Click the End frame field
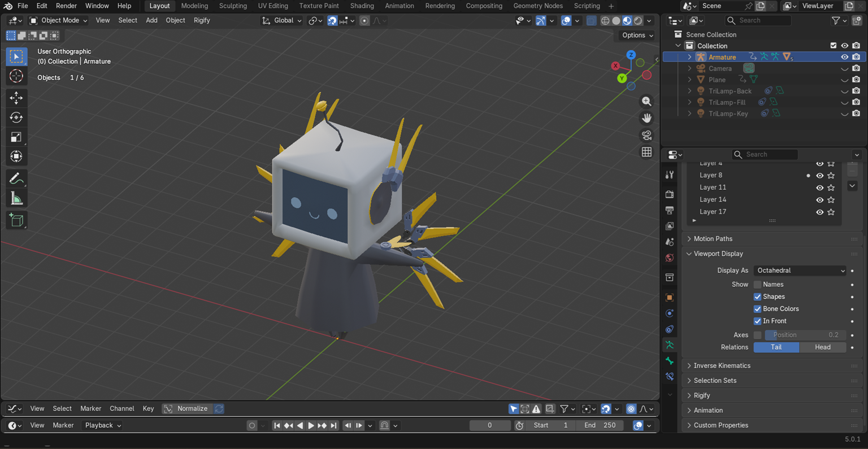The image size is (868, 449). pyautogui.click(x=601, y=425)
